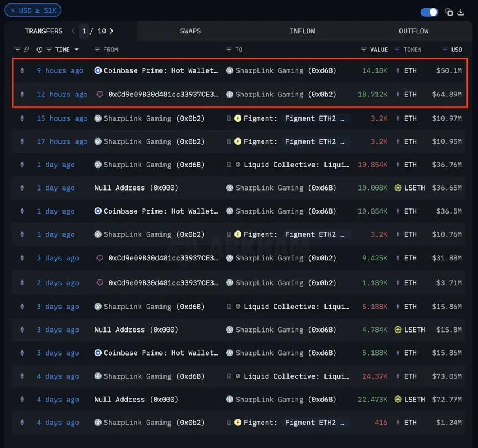Filter by the USD column
This screenshot has height=448, width=478.
[x=445, y=50]
